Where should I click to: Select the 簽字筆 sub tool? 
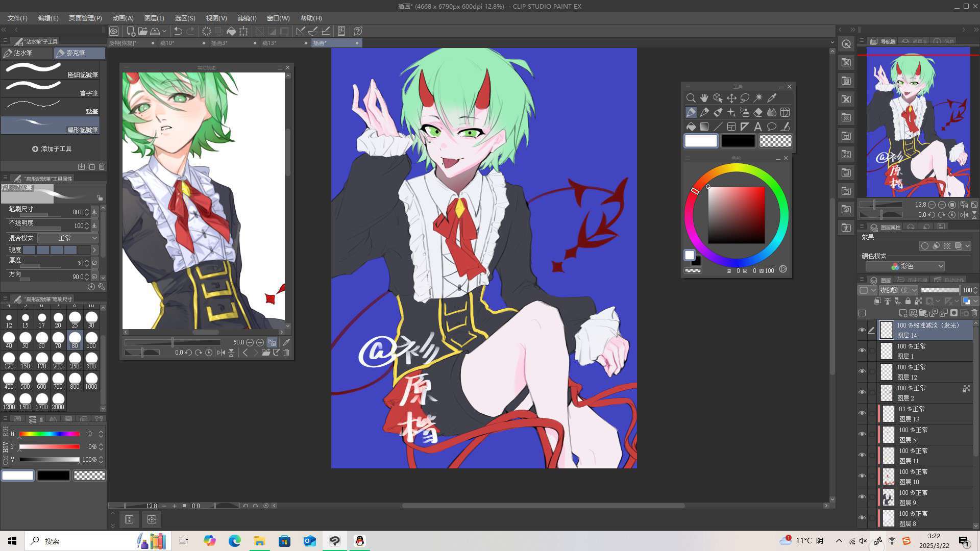pos(51,89)
